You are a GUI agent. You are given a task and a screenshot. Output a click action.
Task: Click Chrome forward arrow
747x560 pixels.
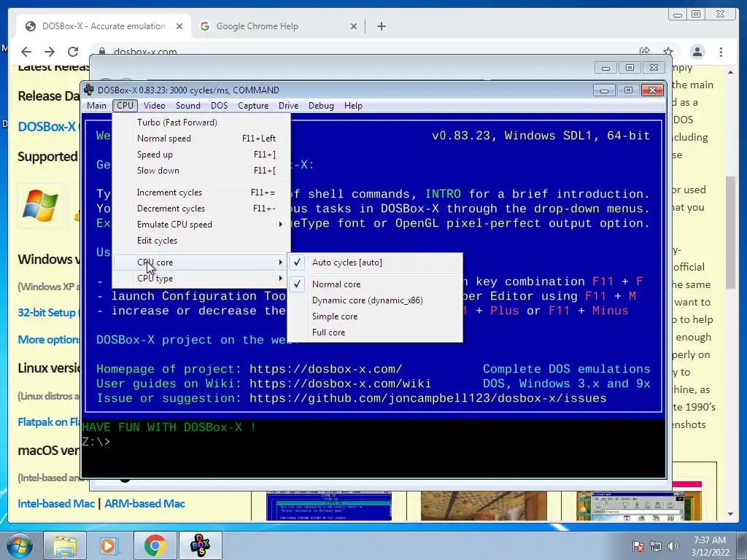click(50, 52)
